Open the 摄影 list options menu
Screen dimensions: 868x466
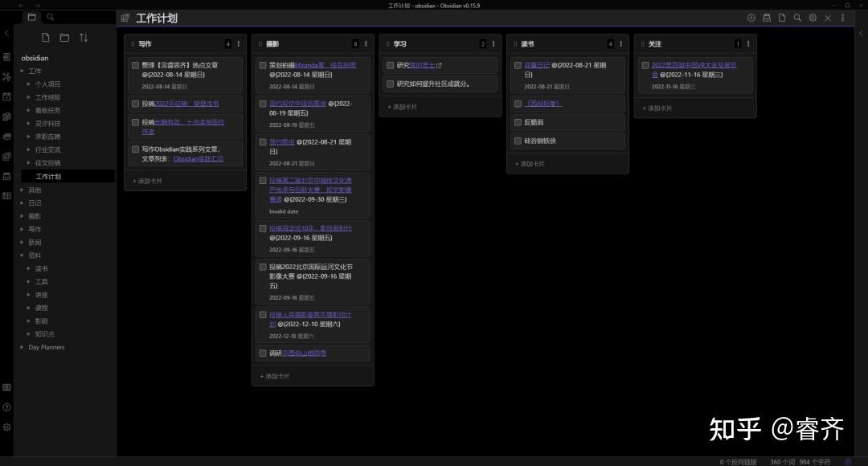click(366, 43)
